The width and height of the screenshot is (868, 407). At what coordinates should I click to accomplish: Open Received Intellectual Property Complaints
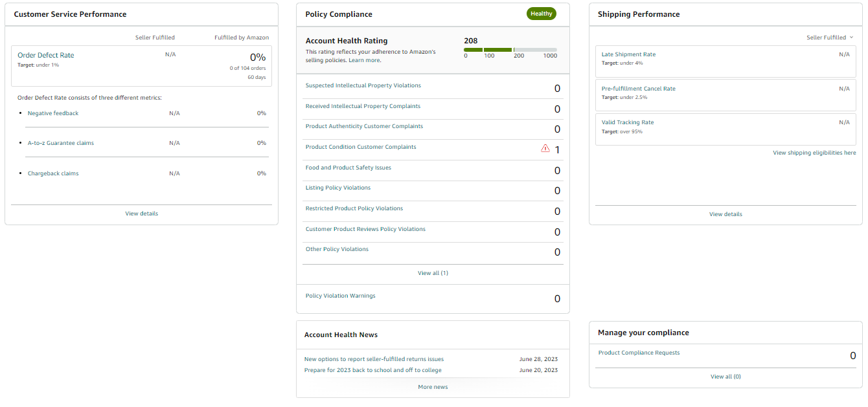(x=363, y=106)
